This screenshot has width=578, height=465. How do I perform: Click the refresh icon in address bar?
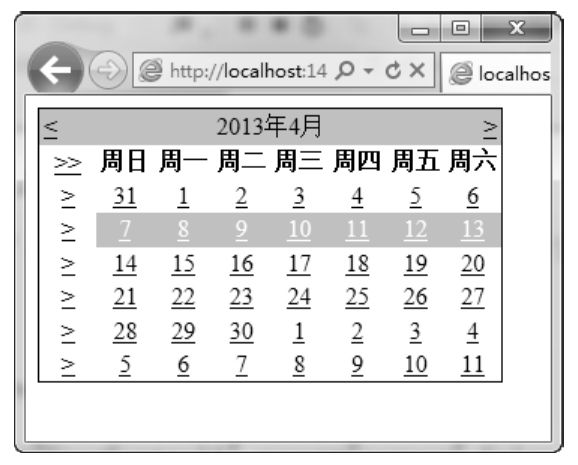point(393,70)
